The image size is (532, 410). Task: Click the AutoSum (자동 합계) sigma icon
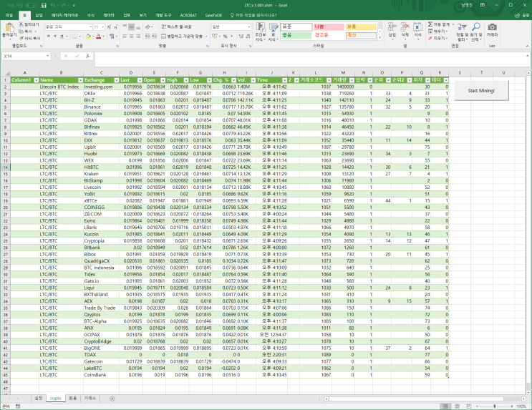430,24
